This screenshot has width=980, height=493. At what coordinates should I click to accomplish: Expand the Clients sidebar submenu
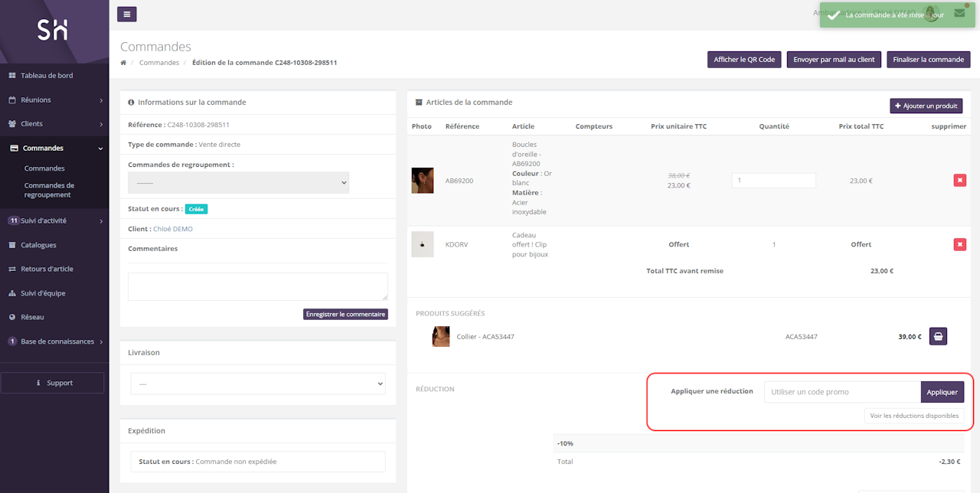tap(54, 124)
